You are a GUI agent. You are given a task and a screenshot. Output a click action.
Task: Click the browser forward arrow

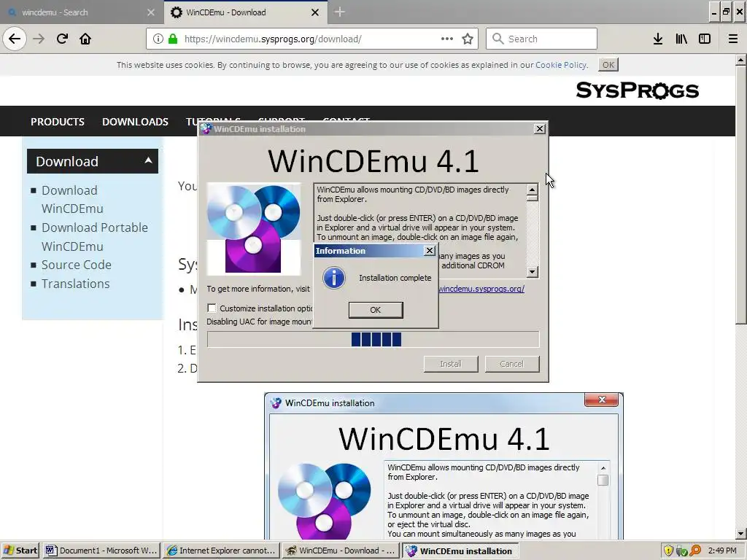click(x=39, y=39)
